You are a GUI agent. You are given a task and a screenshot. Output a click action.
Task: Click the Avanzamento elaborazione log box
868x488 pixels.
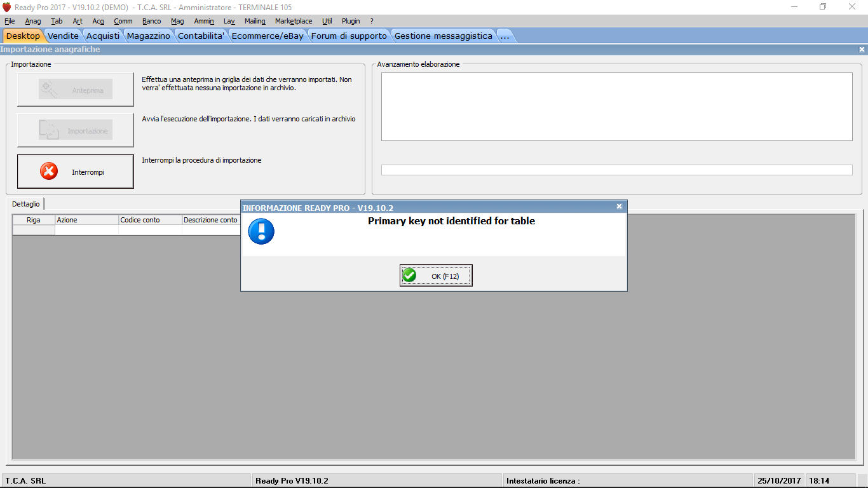[x=616, y=107]
